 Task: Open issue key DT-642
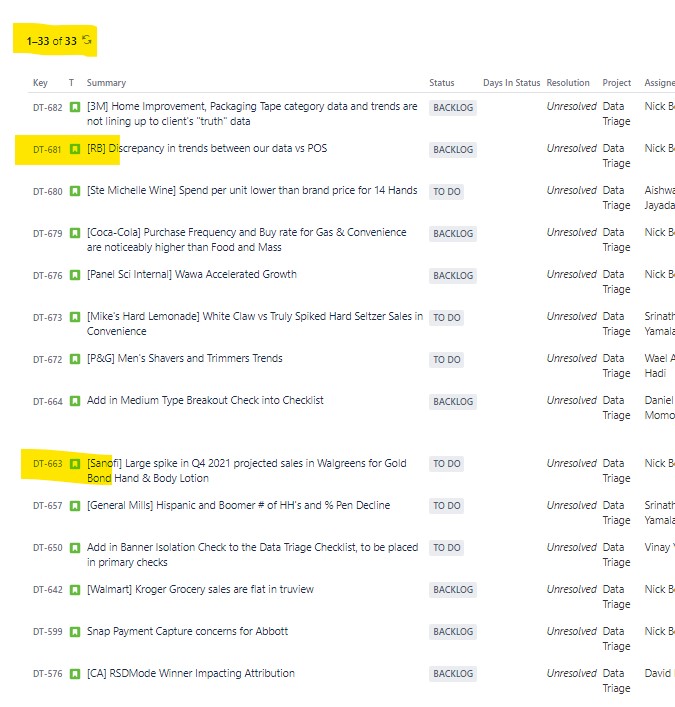(x=48, y=590)
